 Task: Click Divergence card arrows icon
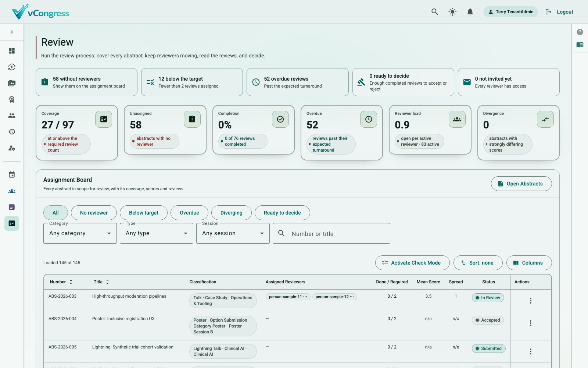(545, 119)
